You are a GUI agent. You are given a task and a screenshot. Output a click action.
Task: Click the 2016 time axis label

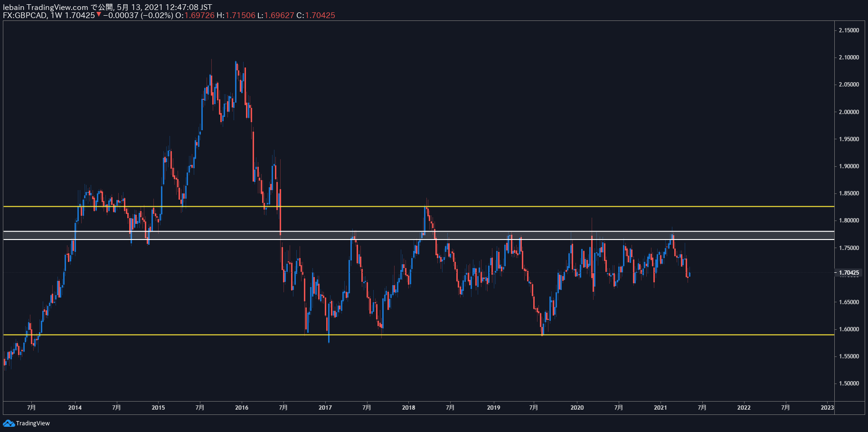(x=242, y=407)
